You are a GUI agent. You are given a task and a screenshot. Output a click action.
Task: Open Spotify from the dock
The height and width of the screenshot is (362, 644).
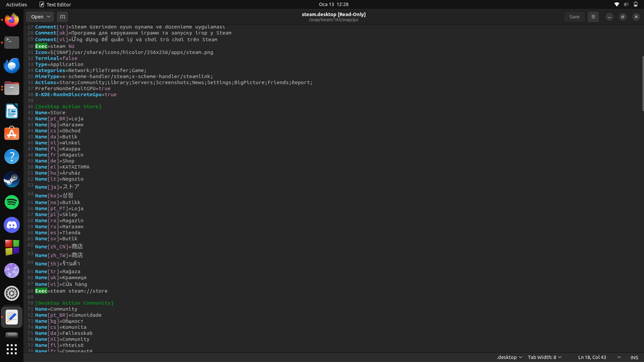click(12, 202)
